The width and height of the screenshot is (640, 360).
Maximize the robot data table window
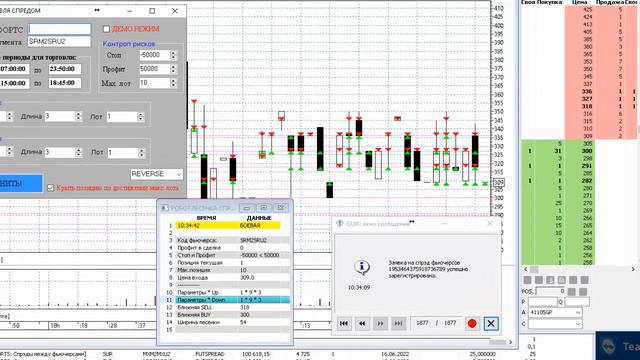tap(264, 208)
